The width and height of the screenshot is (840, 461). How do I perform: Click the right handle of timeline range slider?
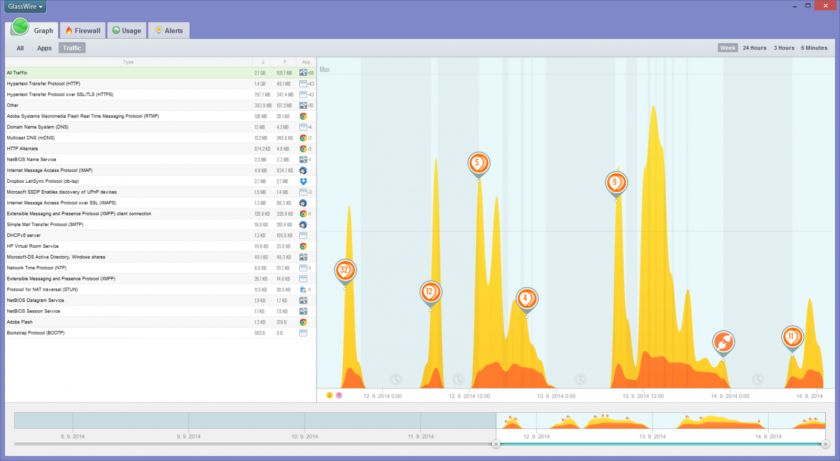coord(826,444)
